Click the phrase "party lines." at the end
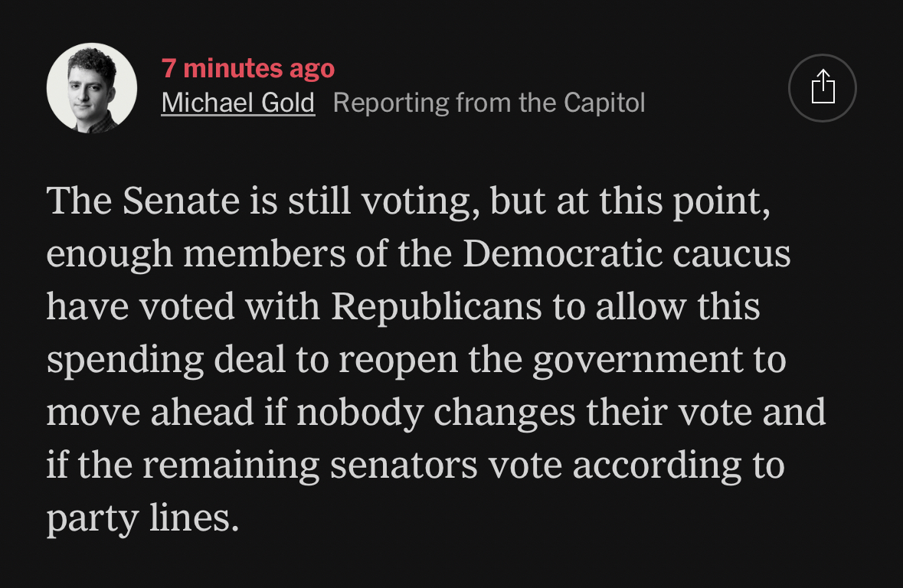 (142, 518)
